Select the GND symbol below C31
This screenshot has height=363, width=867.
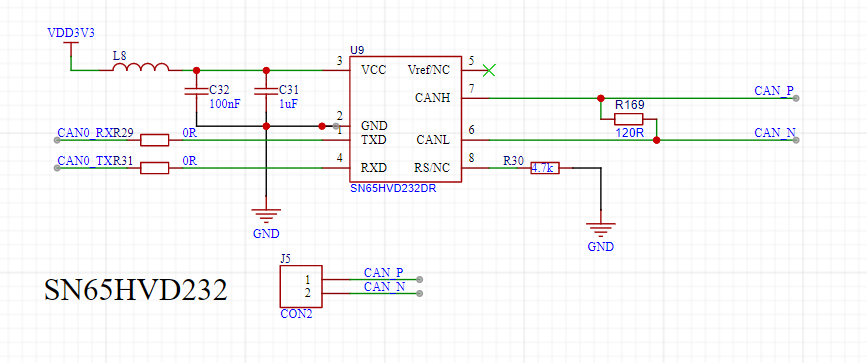point(266,216)
